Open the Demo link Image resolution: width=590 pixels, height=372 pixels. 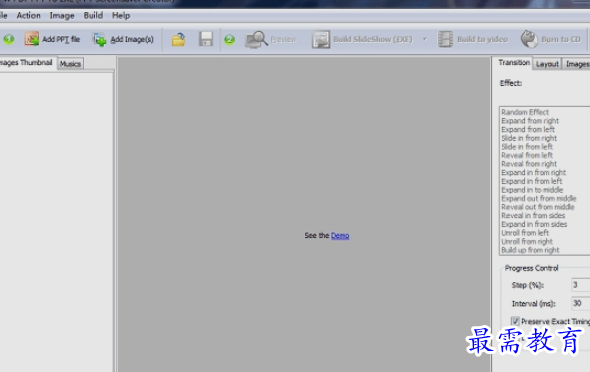[340, 235]
